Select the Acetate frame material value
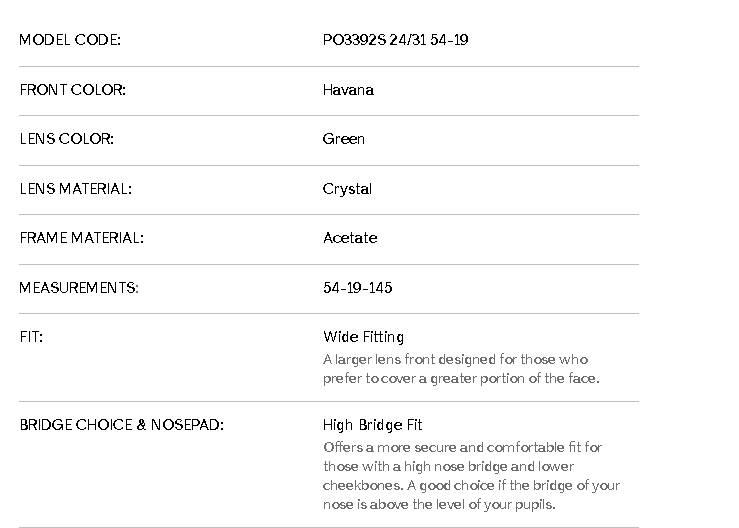Screen dimensions: 739x528 click(350, 238)
